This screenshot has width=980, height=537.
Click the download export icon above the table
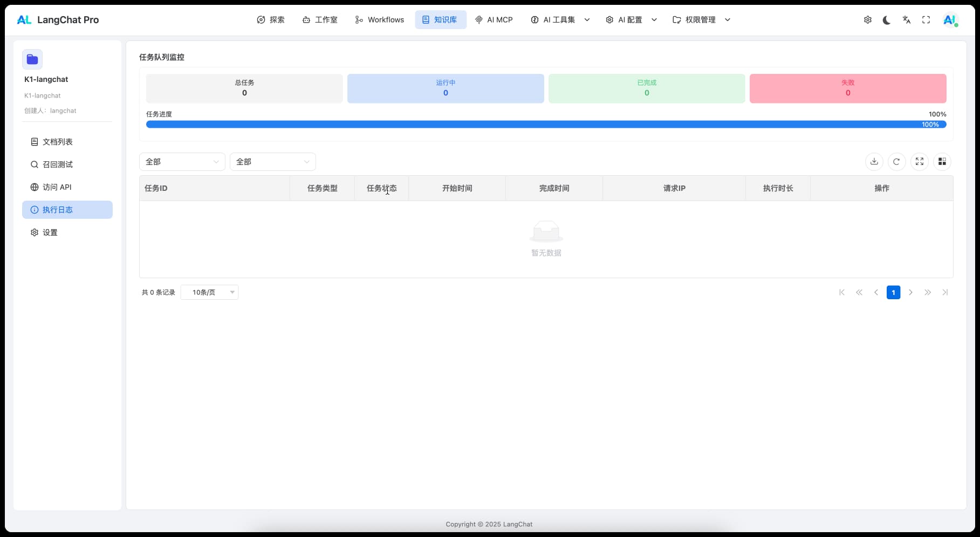pyautogui.click(x=874, y=162)
